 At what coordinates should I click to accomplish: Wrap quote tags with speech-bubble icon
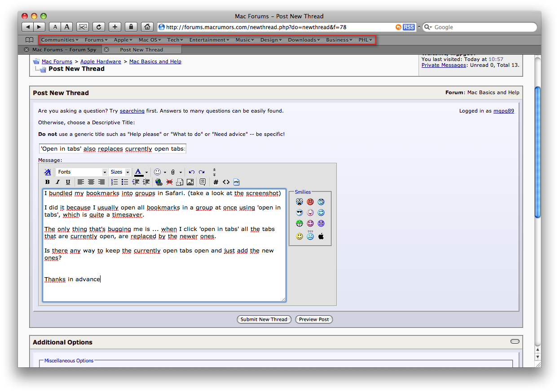click(x=203, y=182)
